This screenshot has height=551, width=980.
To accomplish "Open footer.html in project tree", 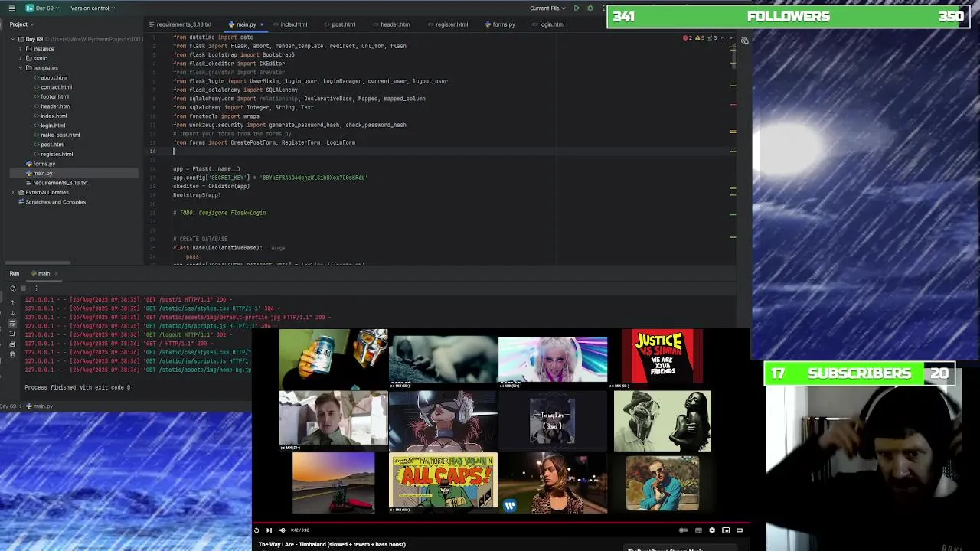I will [54, 96].
